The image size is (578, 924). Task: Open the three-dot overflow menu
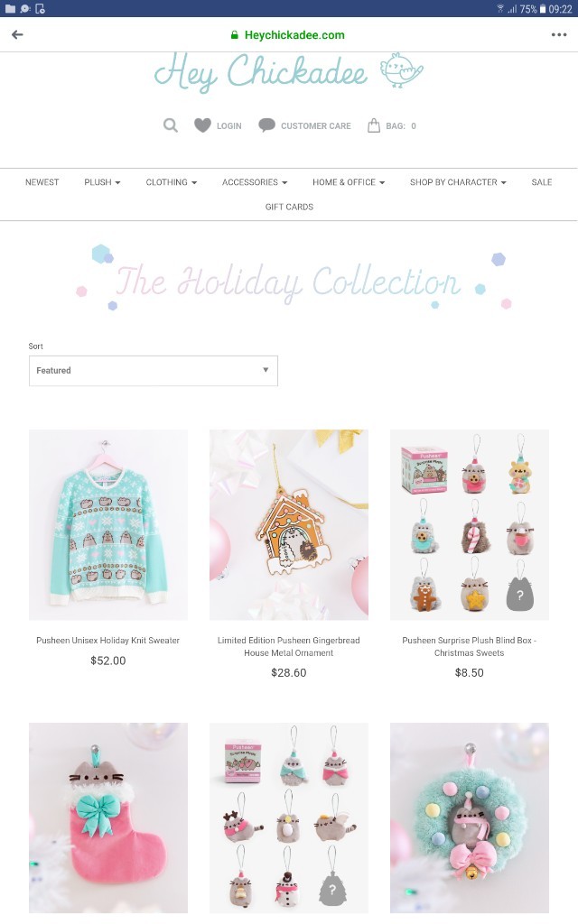(x=558, y=35)
